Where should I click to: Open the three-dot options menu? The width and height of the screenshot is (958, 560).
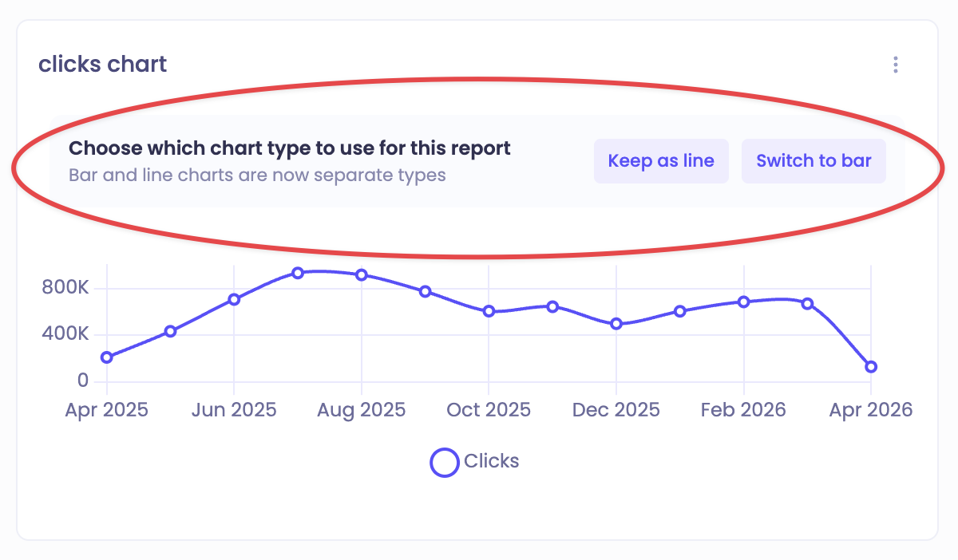896,65
